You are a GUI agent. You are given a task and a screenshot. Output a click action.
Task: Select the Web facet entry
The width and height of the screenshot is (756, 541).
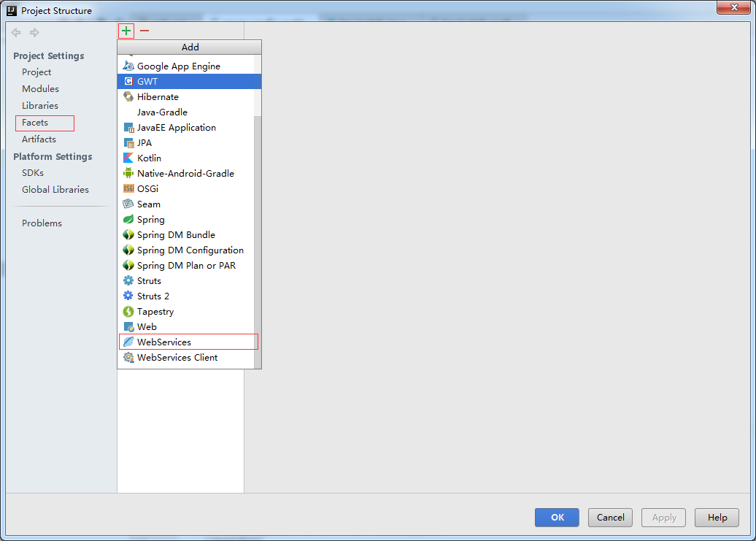[x=185, y=327]
